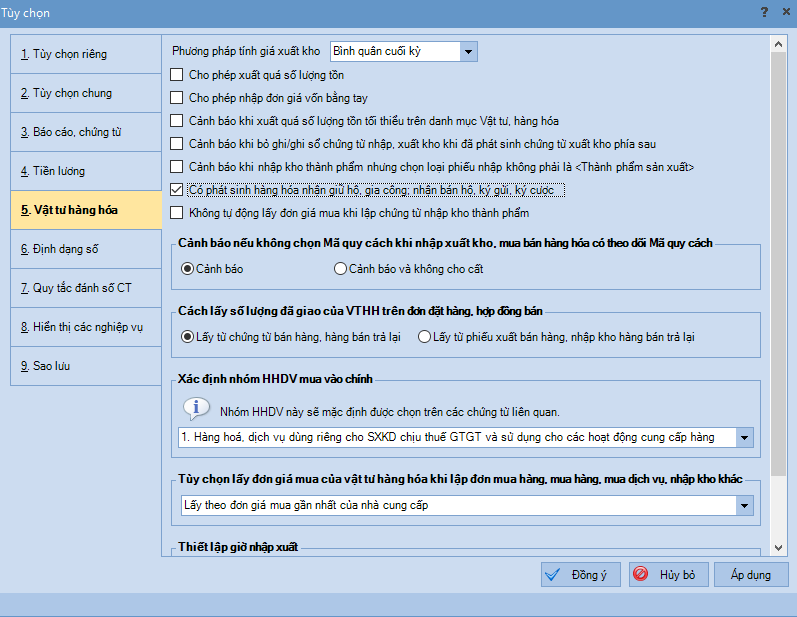The image size is (797, 617).
Task: Tick Cho phép nhập đơn giá vốn bằng tay
Action: [x=176, y=98]
